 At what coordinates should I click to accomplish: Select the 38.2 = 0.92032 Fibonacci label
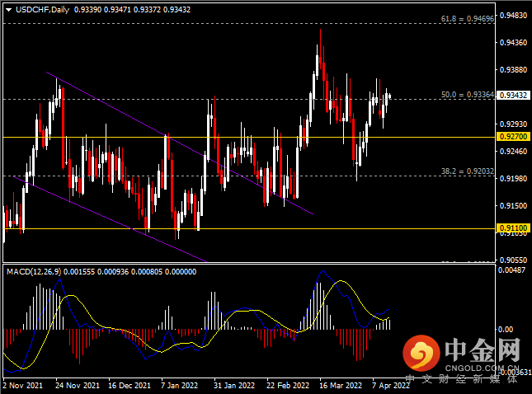(467, 171)
